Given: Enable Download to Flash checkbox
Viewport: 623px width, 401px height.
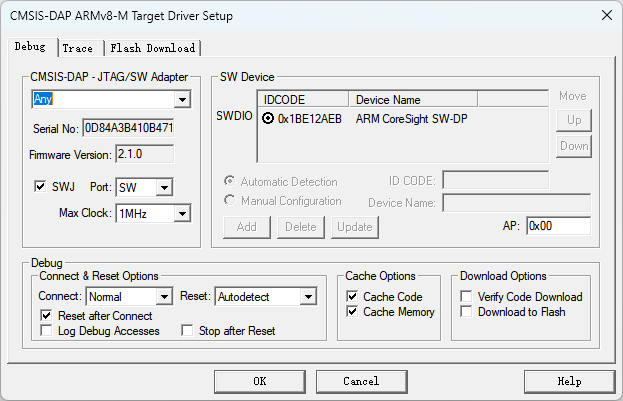Looking at the screenshot, I should 466,311.
